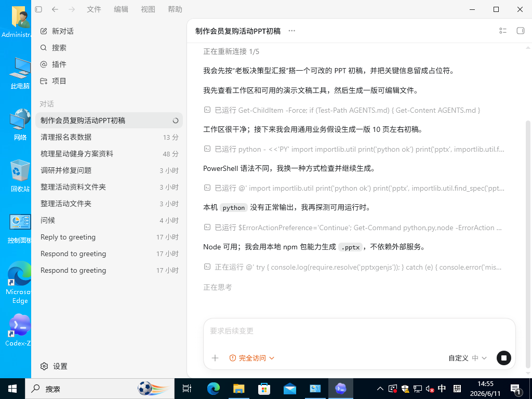The width and height of the screenshot is (532, 399).
Task: Select the Microsoft Edge desktop shortcut
Action: [x=19, y=283]
